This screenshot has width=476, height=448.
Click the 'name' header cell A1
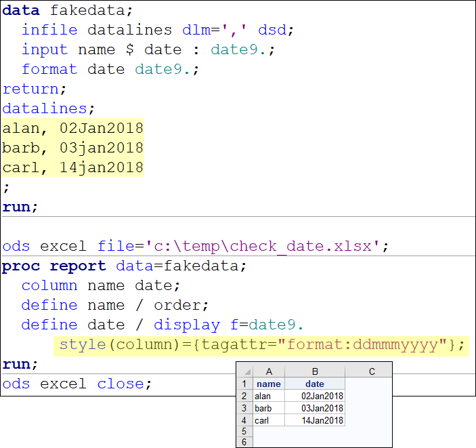click(269, 384)
